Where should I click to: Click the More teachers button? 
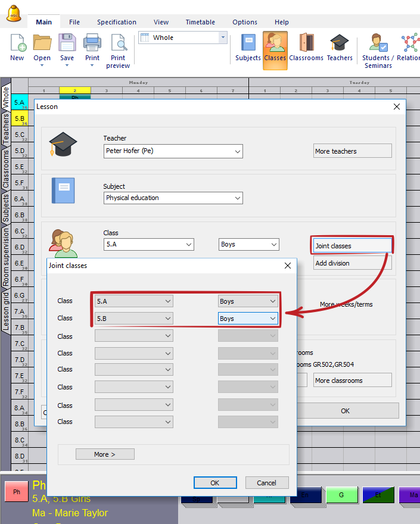352,151
